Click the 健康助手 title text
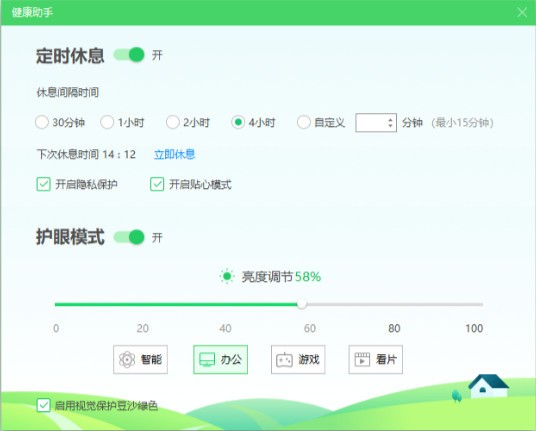Image resolution: width=536 pixels, height=431 pixels. click(x=32, y=13)
